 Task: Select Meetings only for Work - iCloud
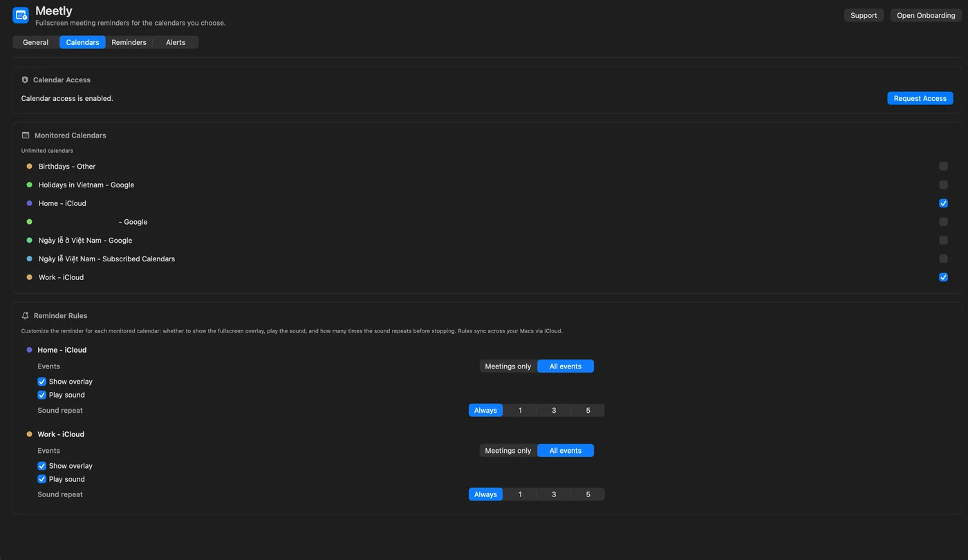pos(508,451)
